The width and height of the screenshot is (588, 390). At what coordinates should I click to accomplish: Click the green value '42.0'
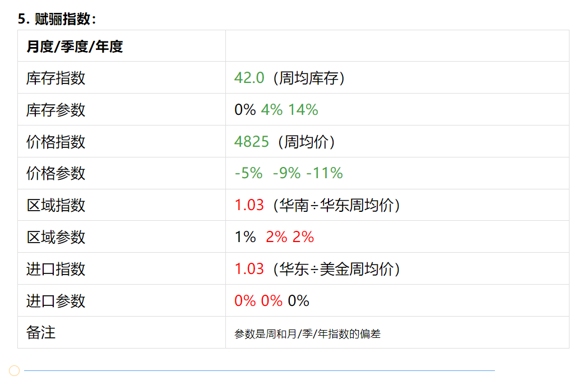[249, 78]
